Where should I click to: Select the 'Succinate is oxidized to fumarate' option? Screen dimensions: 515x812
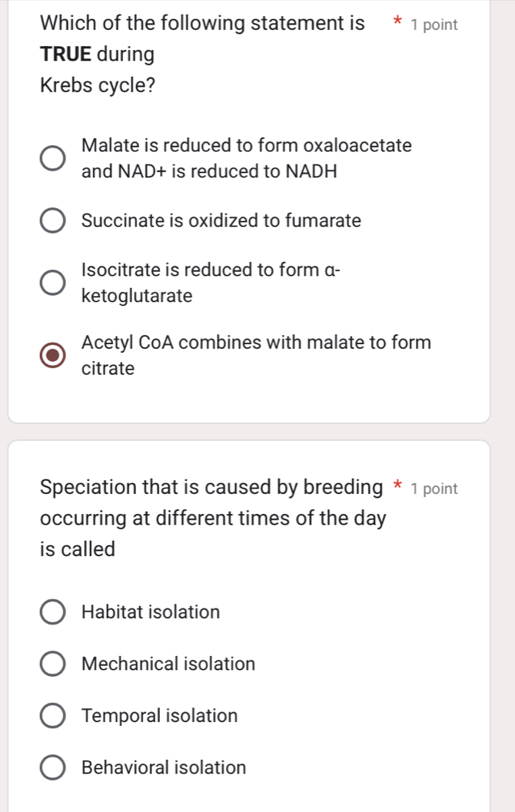[x=51, y=220]
